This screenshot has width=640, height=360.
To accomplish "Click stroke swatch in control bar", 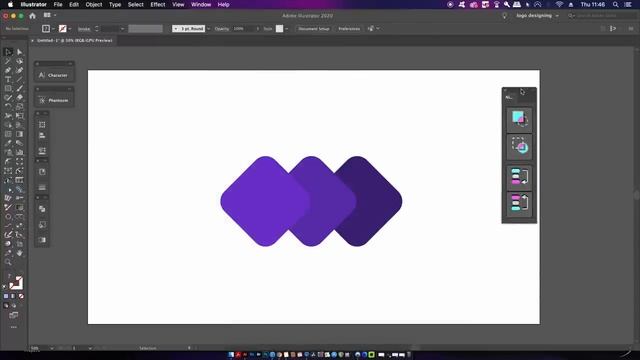I will (x=62, y=29).
